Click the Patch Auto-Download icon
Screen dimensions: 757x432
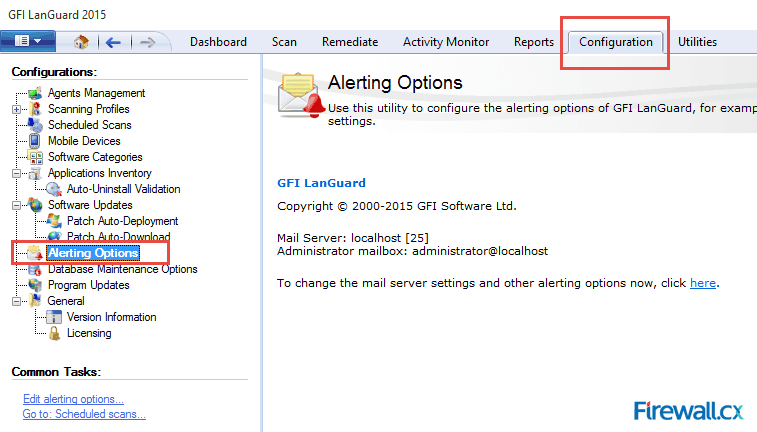pos(54,236)
